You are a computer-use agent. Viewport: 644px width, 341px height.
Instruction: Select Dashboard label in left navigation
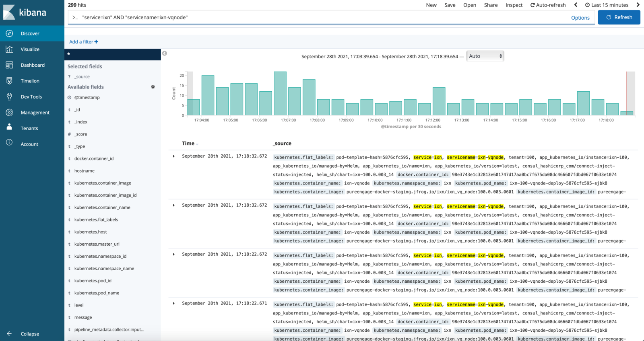[33, 65]
